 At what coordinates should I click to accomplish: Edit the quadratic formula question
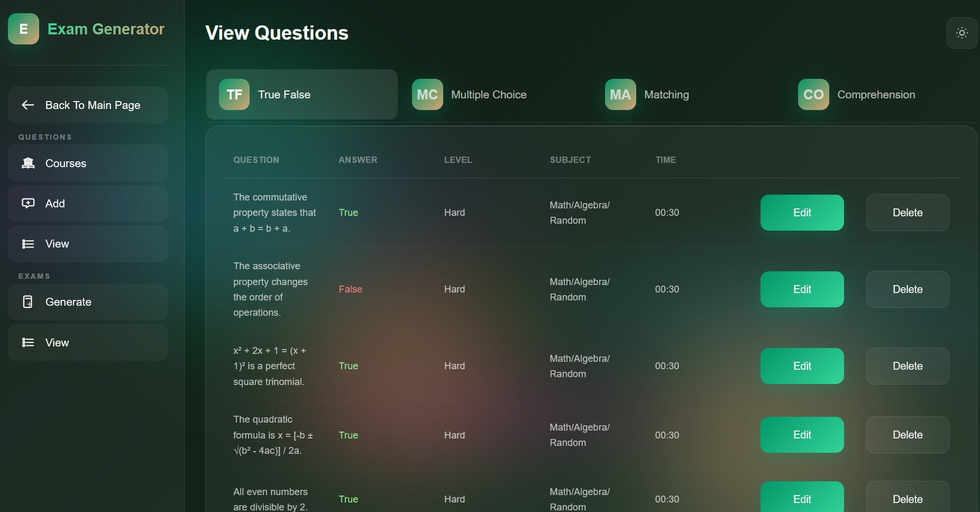coord(802,435)
